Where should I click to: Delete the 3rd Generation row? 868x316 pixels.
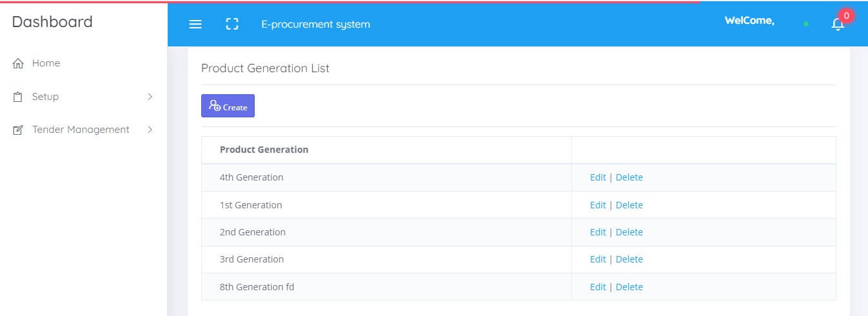coord(629,259)
